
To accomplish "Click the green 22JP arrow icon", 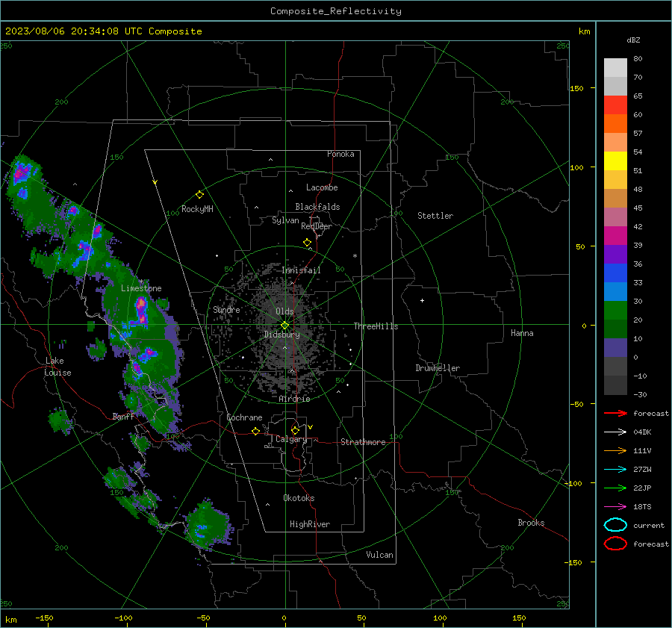I will click(x=615, y=488).
